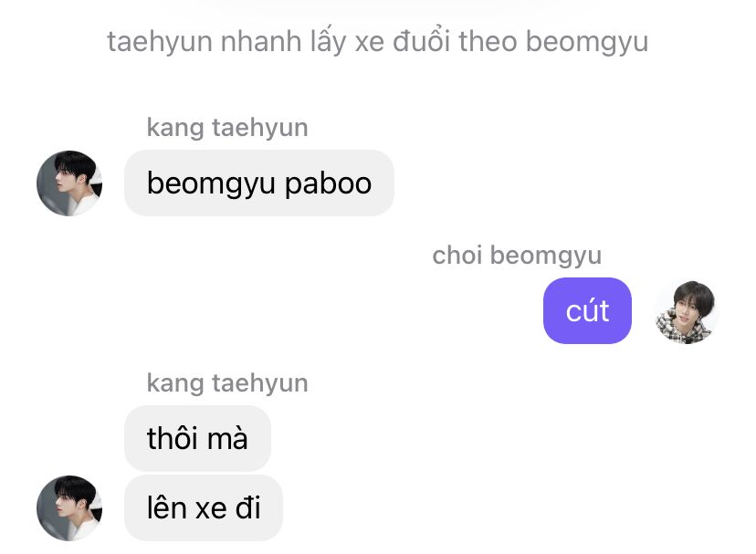Open Beomgyu's plaid-shirt profile picture

pyautogui.click(x=686, y=311)
